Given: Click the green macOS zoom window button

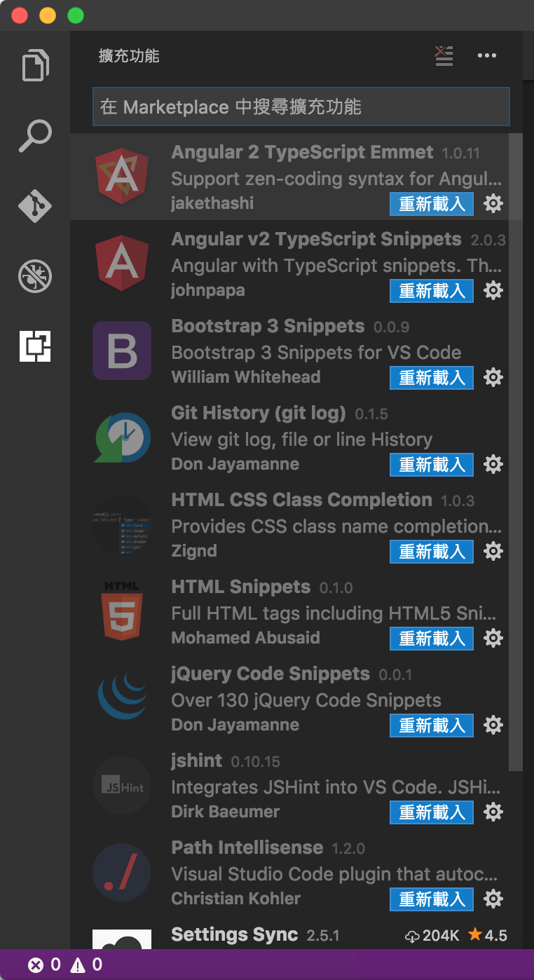Looking at the screenshot, I should [75, 15].
